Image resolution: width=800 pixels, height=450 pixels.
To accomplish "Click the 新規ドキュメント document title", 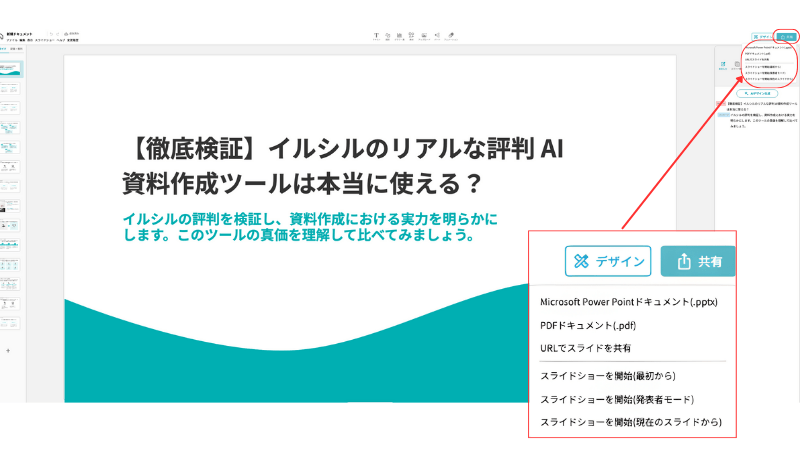I will 19,34.
